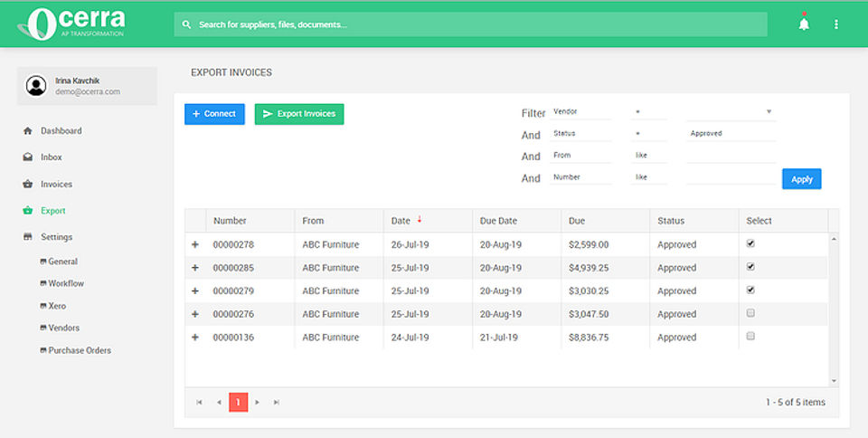Open the From filter field dropdown
Image resolution: width=868 pixels, height=438 pixels.
(x=580, y=156)
